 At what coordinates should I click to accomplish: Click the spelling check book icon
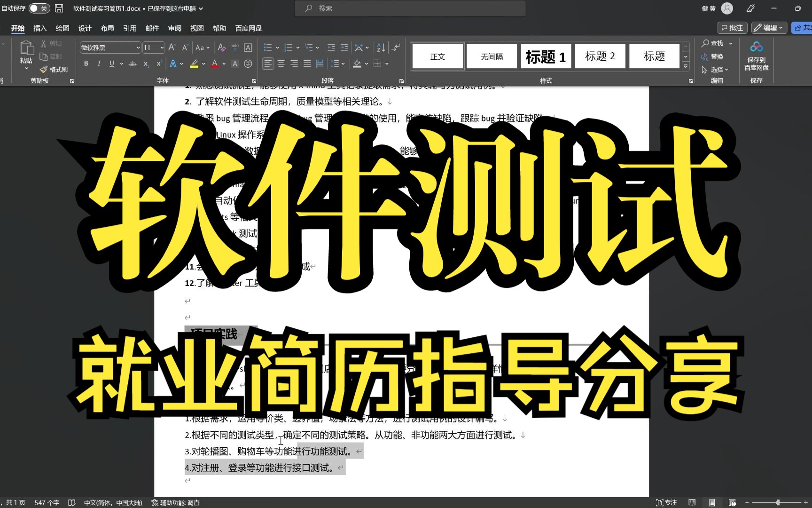(72, 502)
